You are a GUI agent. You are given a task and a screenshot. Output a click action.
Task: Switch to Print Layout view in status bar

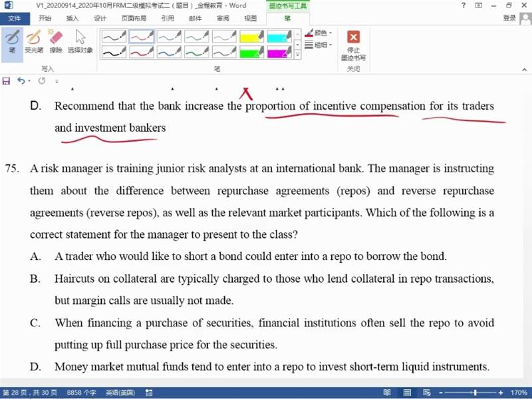click(x=408, y=392)
